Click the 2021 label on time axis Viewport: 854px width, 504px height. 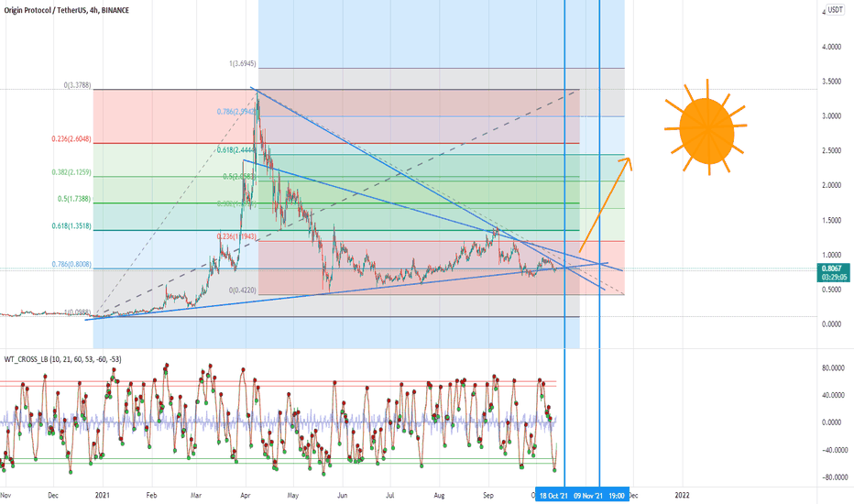coord(103,495)
